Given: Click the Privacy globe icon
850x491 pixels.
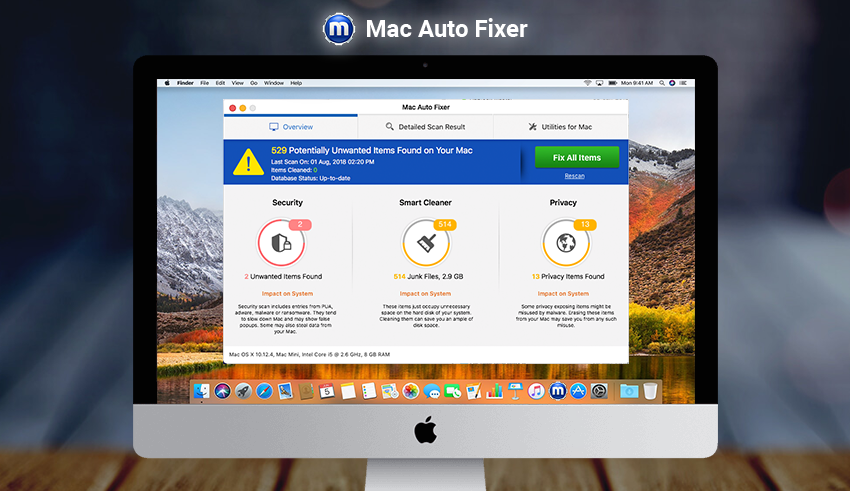Looking at the screenshot, I should tap(566, 243).
